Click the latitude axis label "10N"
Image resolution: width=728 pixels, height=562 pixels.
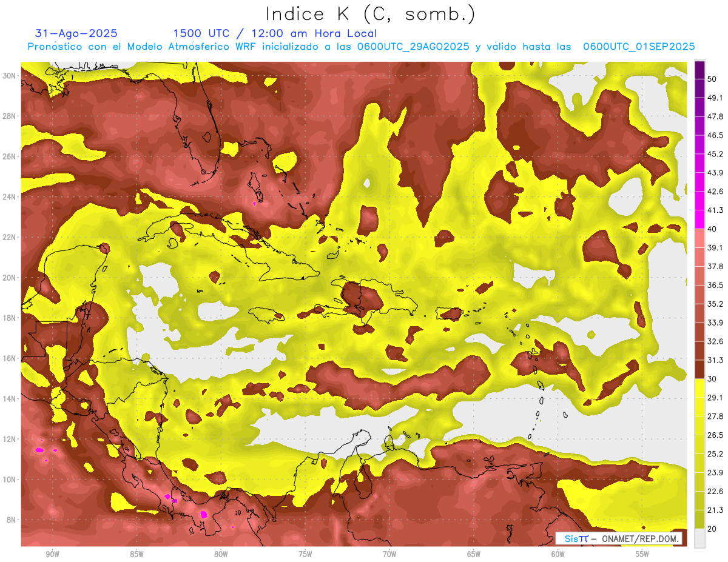click(10, 480)
